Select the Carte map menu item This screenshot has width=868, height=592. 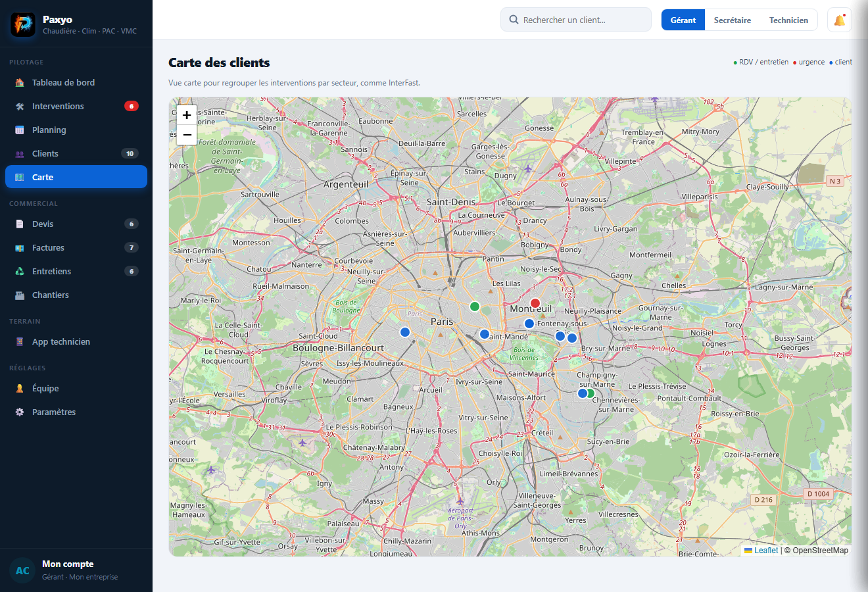pyautogui.click(x=76, y=177)
